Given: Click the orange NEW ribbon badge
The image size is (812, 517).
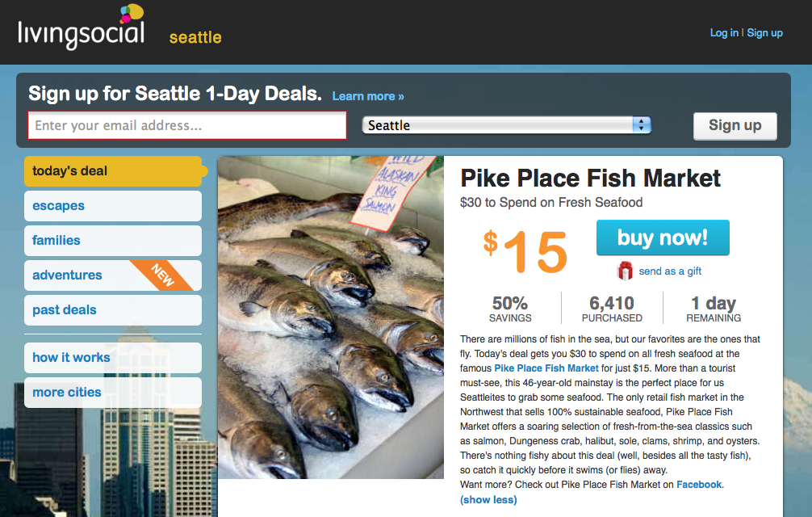Looking at the screenshot, I should (x=163, y=275).
